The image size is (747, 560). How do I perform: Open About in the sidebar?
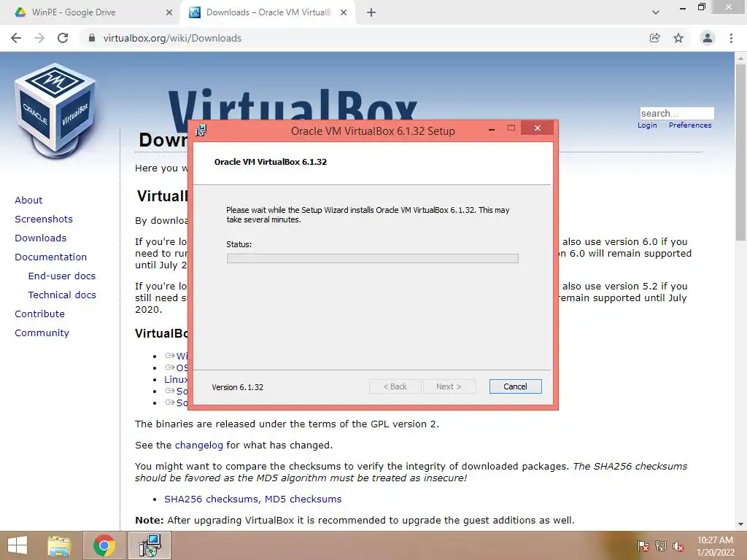[x=28, y=200]
